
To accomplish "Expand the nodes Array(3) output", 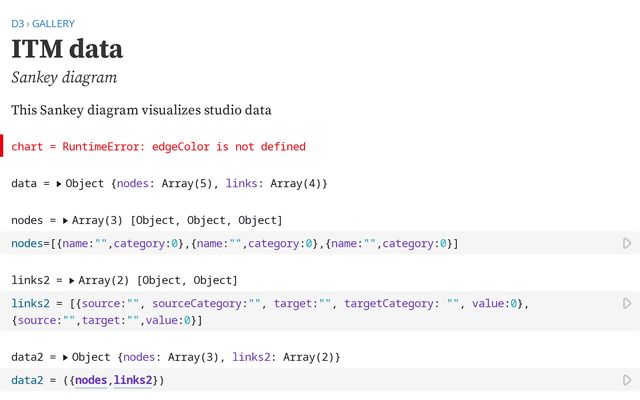I will [x=66, y=220].
